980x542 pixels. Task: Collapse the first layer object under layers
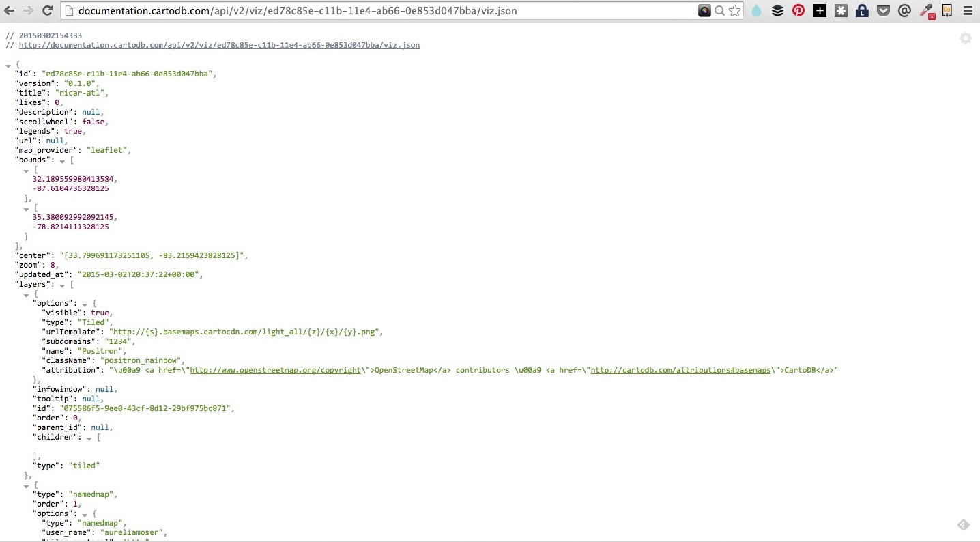coord(26,294)
